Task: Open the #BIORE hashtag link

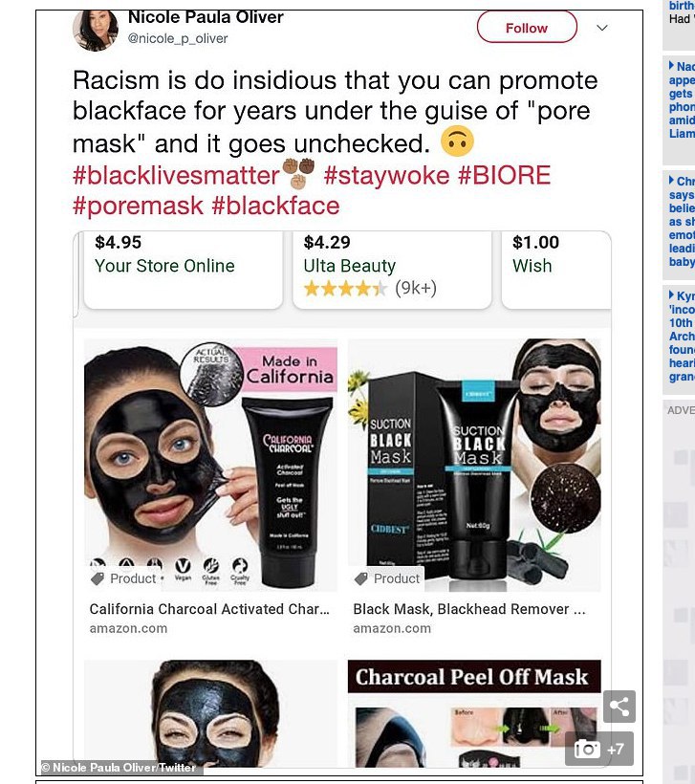Action: (x=504, y=176)
